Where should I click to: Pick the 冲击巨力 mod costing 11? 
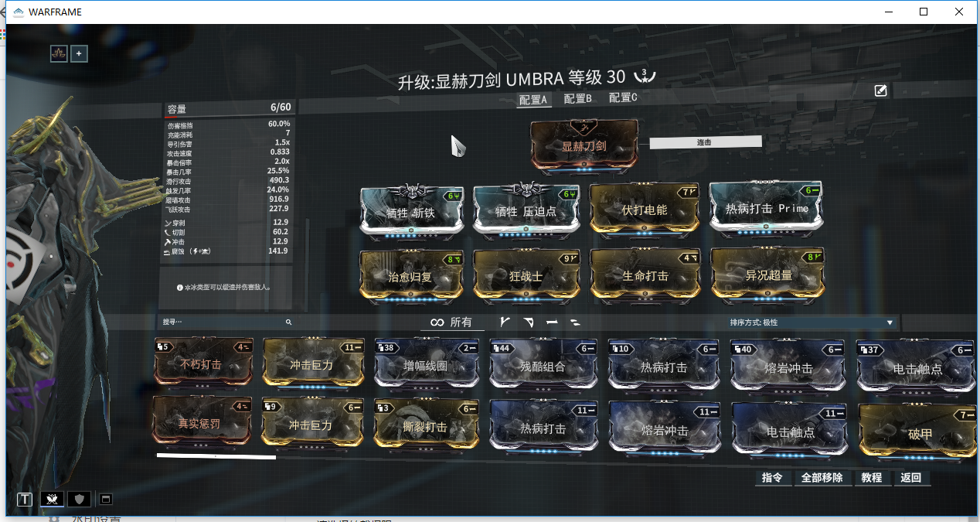[313, 363]
